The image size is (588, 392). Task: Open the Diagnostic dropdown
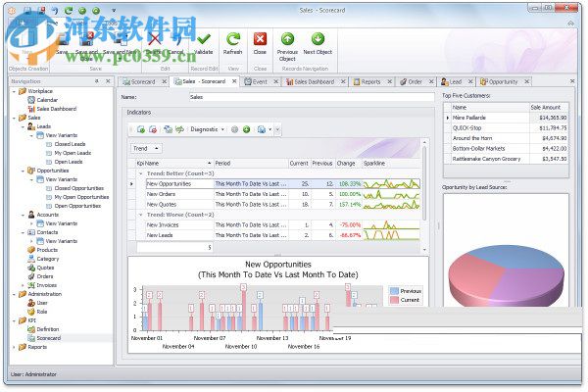[208, 129]
